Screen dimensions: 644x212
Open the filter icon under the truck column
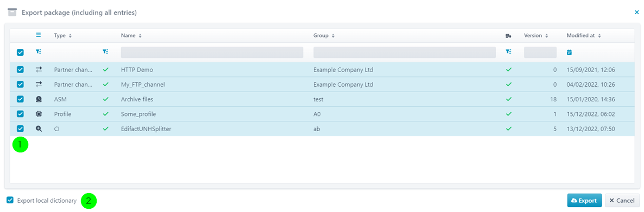(x=508, y=52)
